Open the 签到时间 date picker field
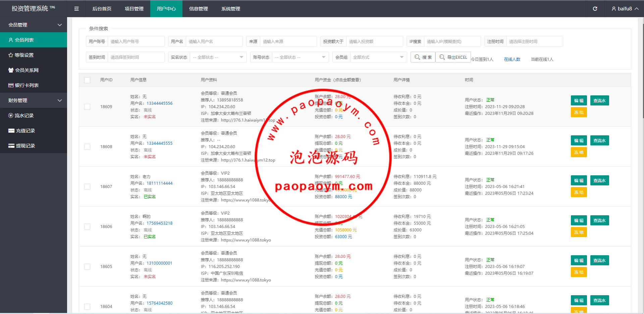The width and height of the screenshot is (644, 314). tap(136, 57)
